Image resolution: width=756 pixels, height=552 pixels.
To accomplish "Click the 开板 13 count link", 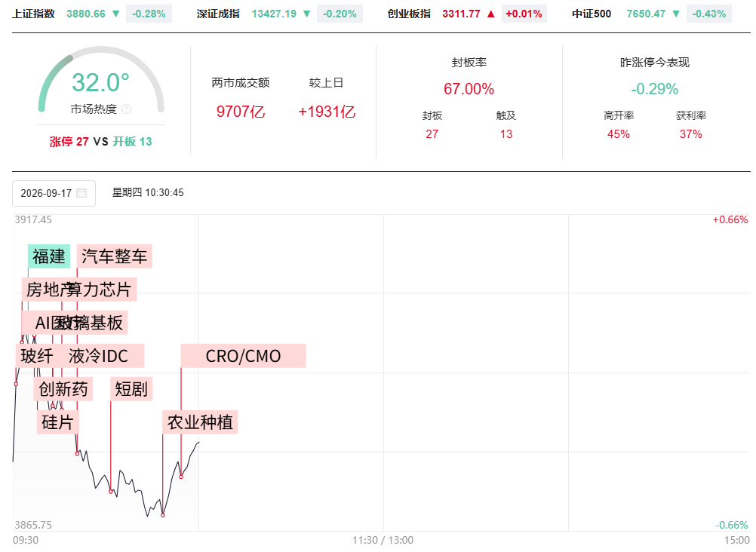I will [x=132, y=142].
